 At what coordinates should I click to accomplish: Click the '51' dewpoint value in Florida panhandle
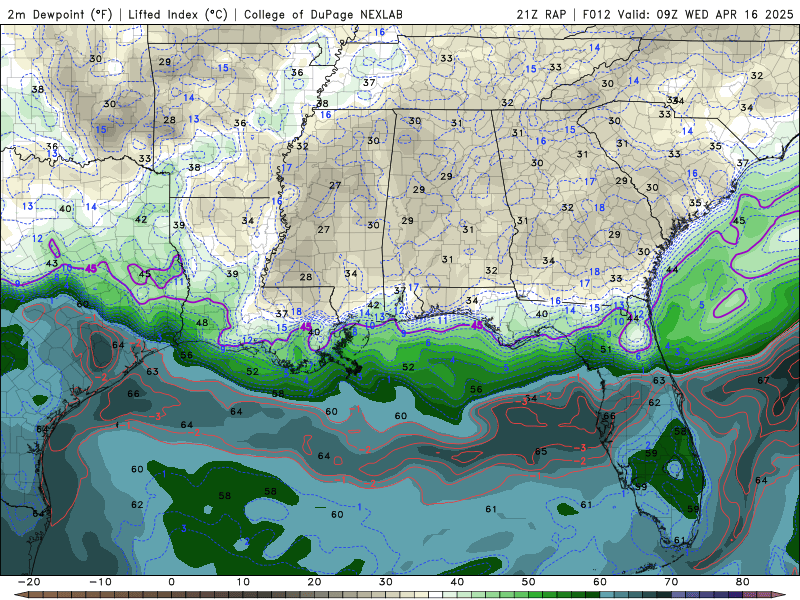[606, 349]
